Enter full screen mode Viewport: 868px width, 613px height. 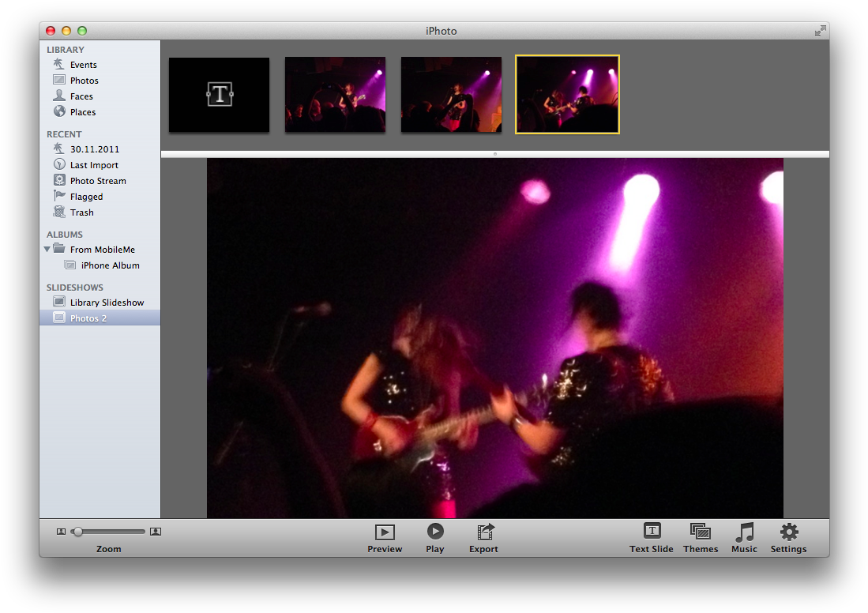[x=821, y=31]
